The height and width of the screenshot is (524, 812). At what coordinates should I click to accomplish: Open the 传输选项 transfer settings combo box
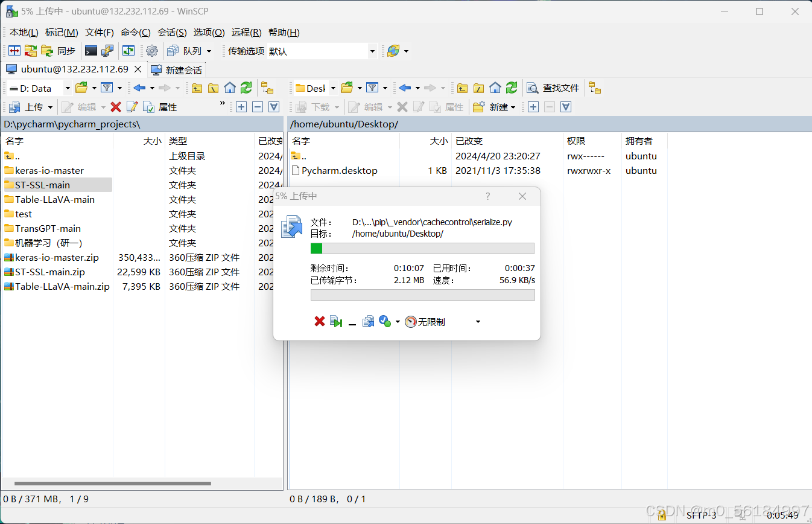tap(322, 51)
